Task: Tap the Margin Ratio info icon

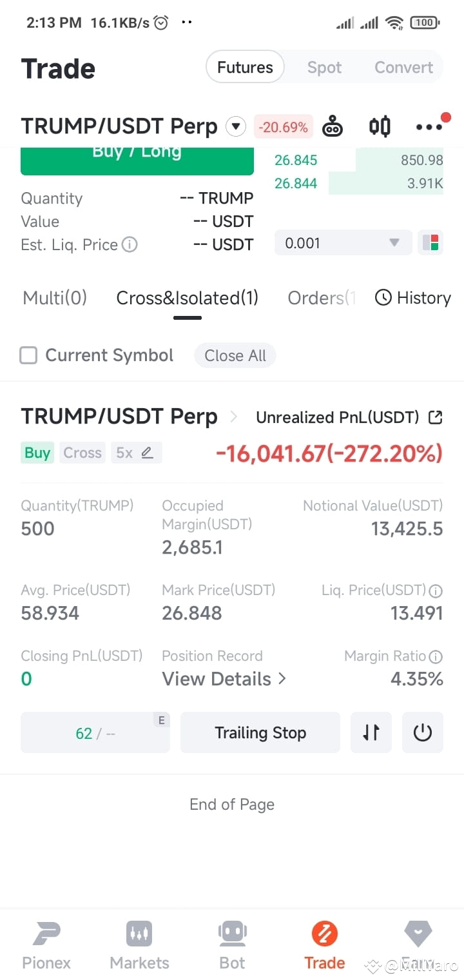Action: (436, 657)
